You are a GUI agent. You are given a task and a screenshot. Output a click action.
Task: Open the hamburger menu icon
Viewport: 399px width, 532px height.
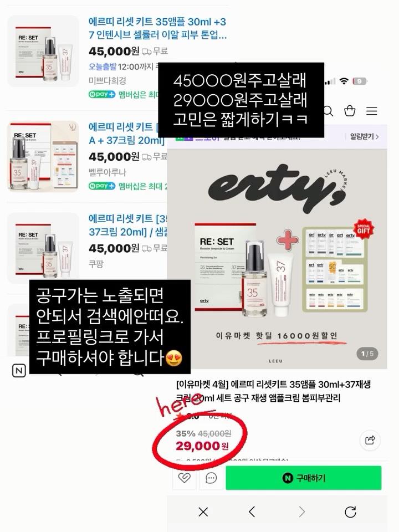click(x=371, y=111)
